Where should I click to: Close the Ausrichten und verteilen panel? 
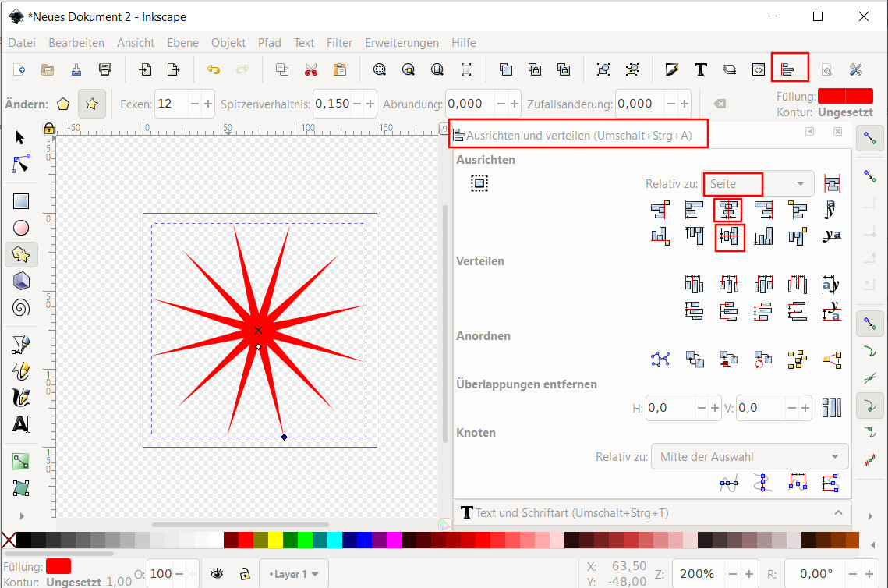837,132
